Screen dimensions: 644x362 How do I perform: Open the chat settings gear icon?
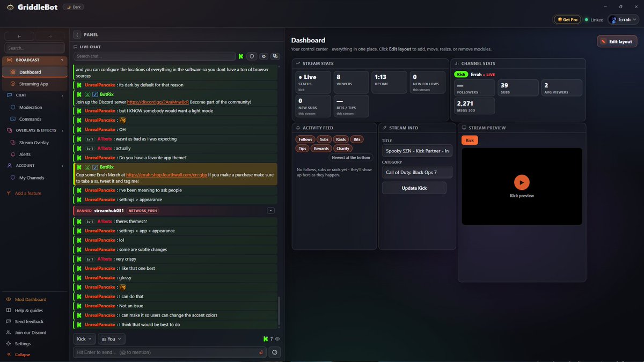coord(263,56)
